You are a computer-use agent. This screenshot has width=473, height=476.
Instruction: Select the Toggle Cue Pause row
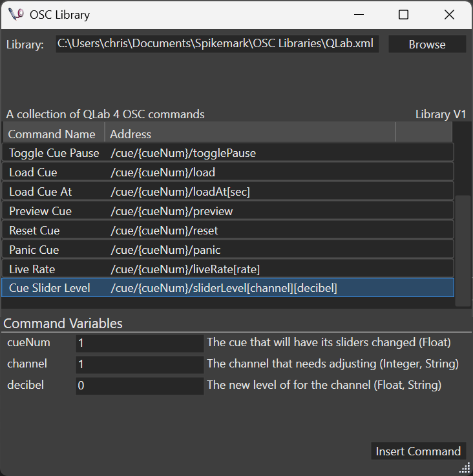tap(228, 152)
